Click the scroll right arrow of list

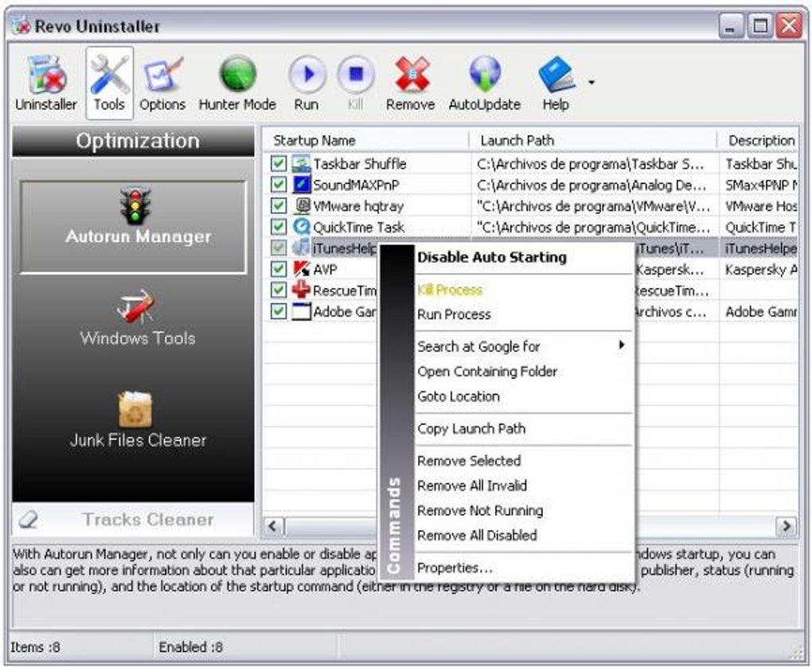tap(787, 526)
